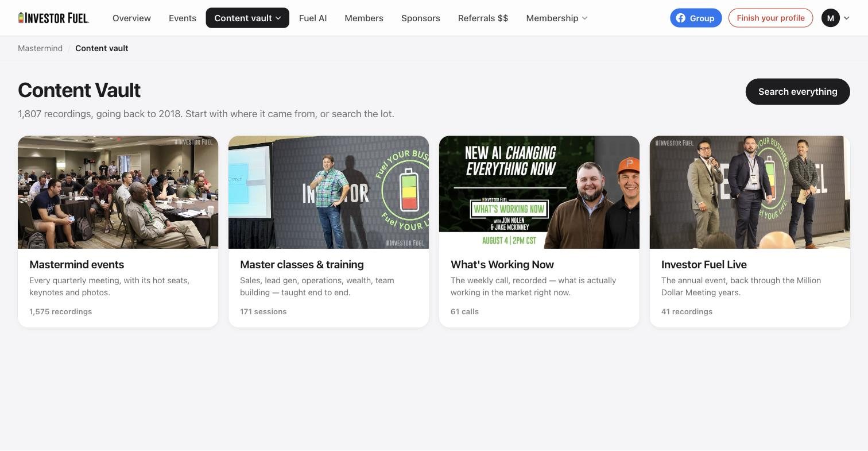Click the Investor Fuel logo
Screen dimensions: 868x451
[53, 18]
